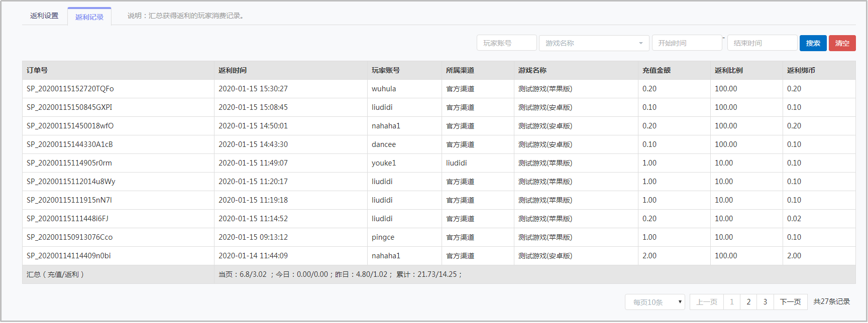
Task: Click timestamp 2020-01-14 11:44:09
Action: coord(253,256)
